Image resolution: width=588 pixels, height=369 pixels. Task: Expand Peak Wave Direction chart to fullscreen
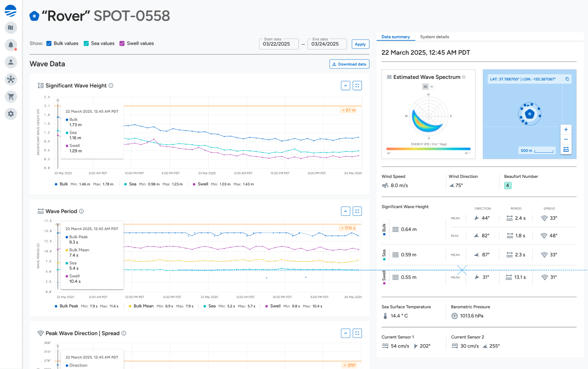(358, 333)
